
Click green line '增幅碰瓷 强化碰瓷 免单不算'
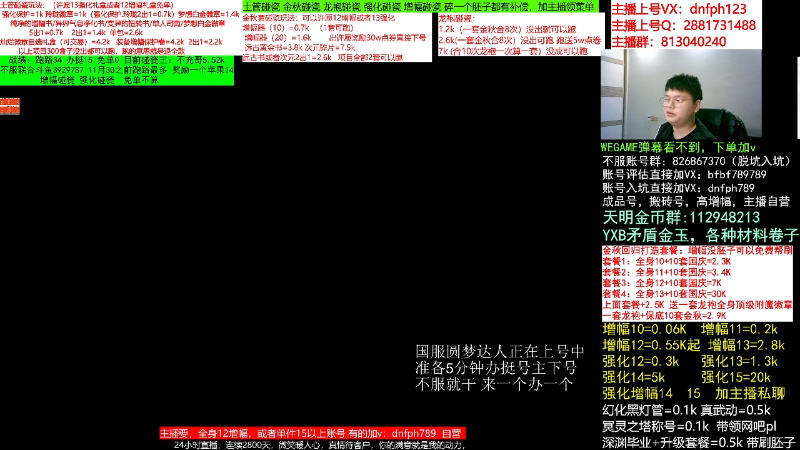coord(99,80)
